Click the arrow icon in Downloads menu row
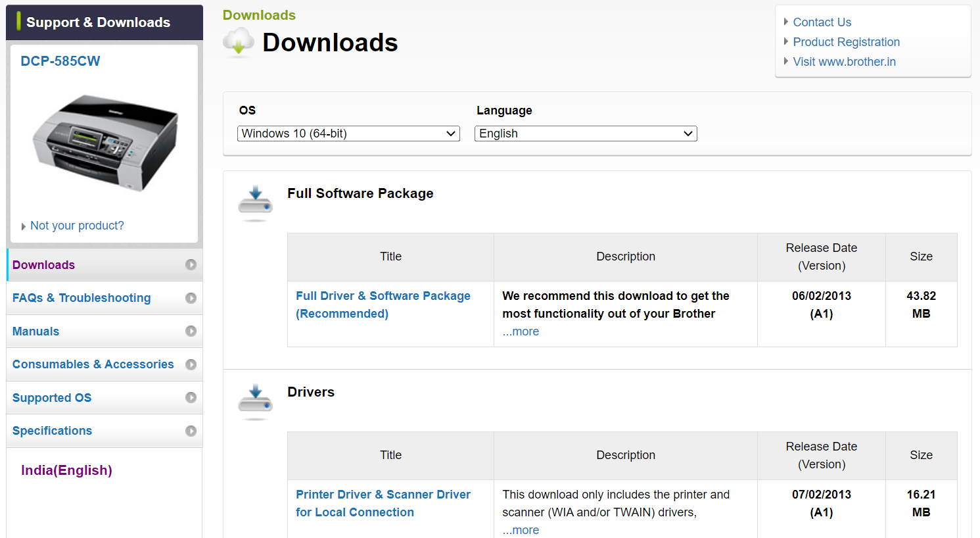 [x=191, y=264]
